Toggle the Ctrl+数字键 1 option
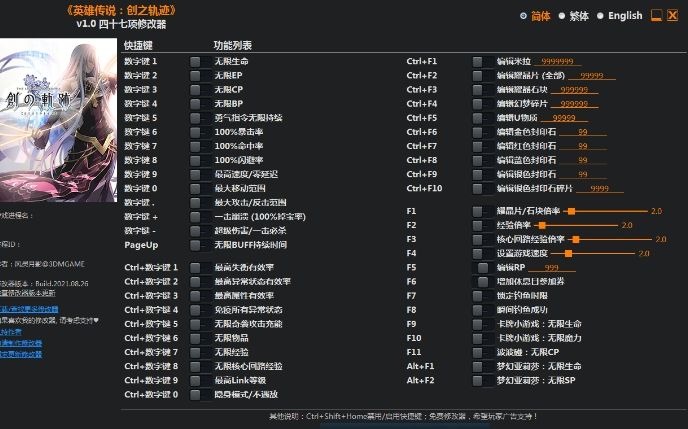The width and height of the screenshot is (688, 429). pyautogui.click(x=200, y=268)
